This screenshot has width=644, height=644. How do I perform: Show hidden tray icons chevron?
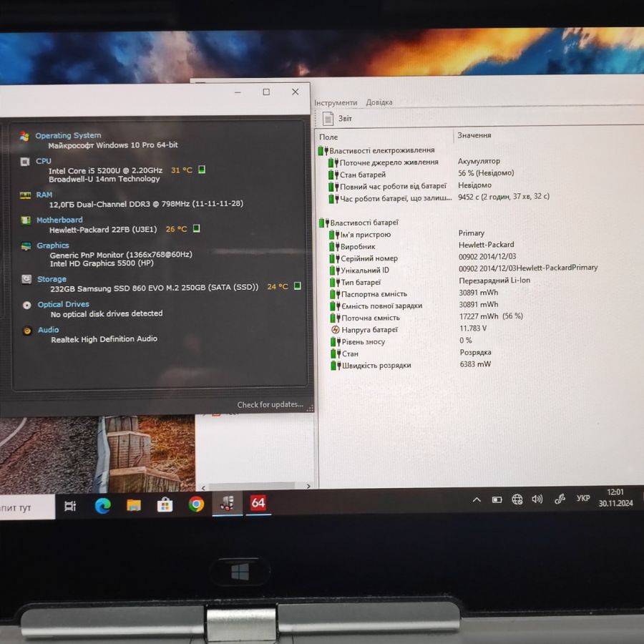[x=477, y=500]
